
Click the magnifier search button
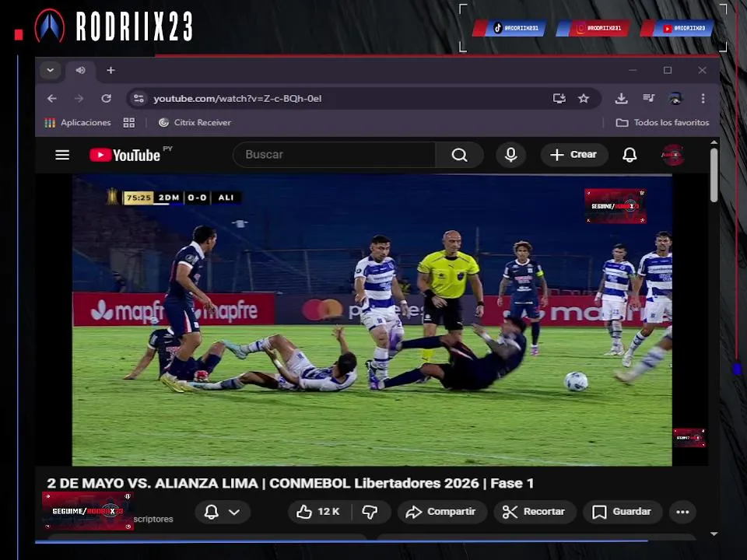(x=460, y=155)
